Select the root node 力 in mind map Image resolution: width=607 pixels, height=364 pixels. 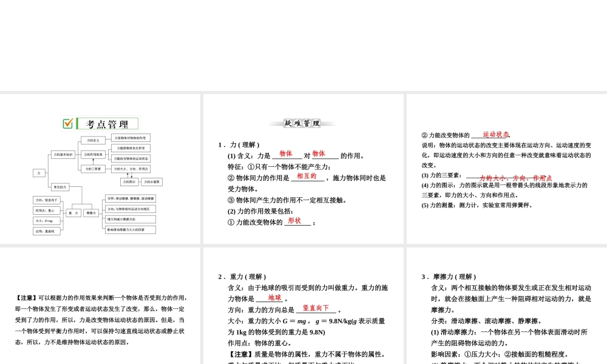click(x=39, y=173)
